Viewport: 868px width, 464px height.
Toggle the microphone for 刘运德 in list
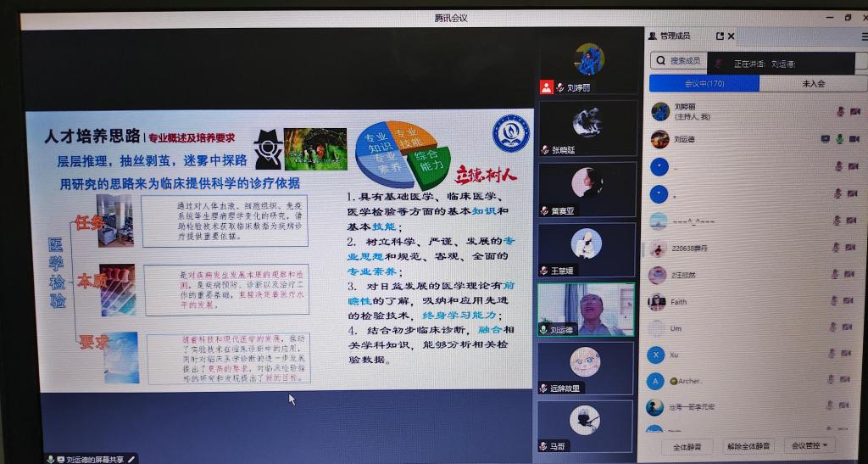point(840,139)
